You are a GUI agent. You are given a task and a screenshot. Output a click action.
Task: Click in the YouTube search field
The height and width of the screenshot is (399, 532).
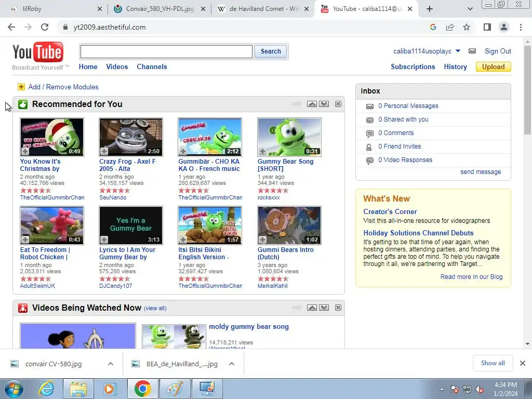(x=166, y=51)
